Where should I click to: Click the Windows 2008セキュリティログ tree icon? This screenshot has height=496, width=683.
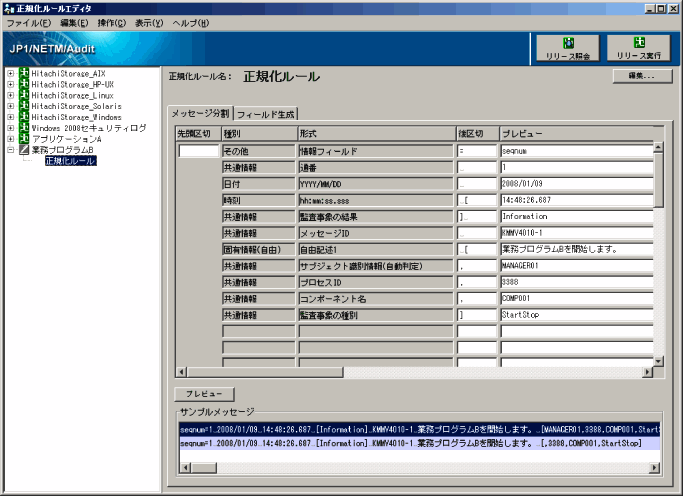pos(24,128)
